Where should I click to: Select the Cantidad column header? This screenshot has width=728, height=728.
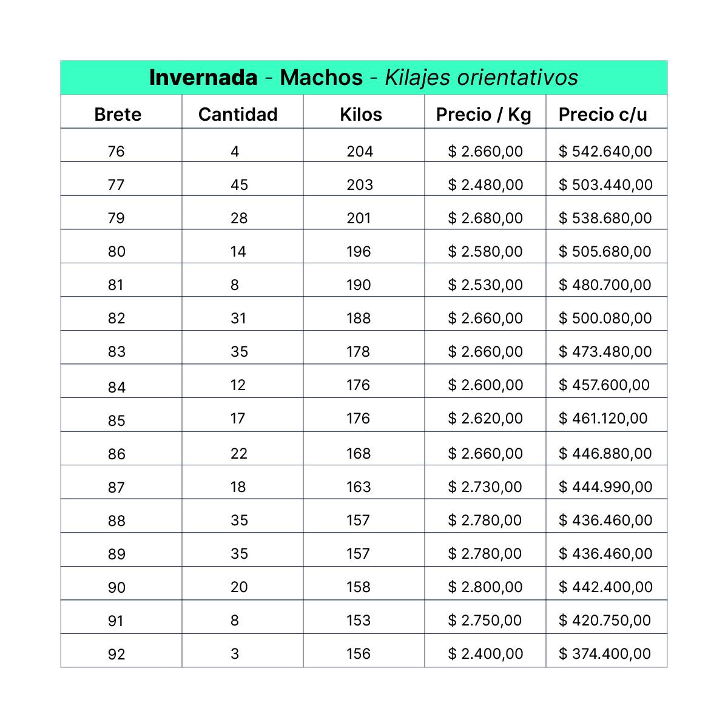(238, 114)
